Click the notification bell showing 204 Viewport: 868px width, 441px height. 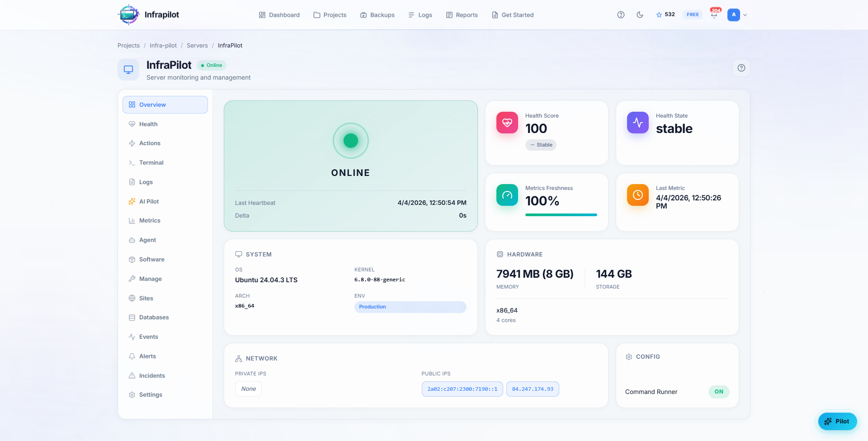coord(713,14)
